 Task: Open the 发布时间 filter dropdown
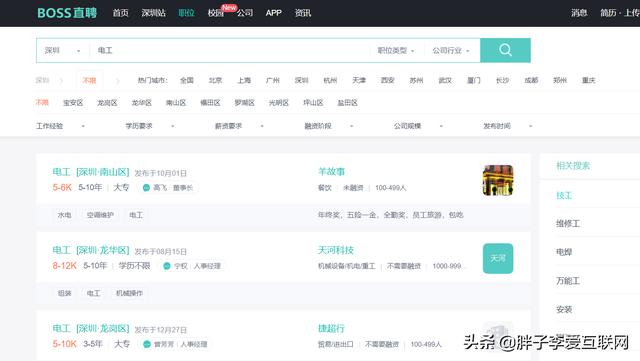[508, 126]
